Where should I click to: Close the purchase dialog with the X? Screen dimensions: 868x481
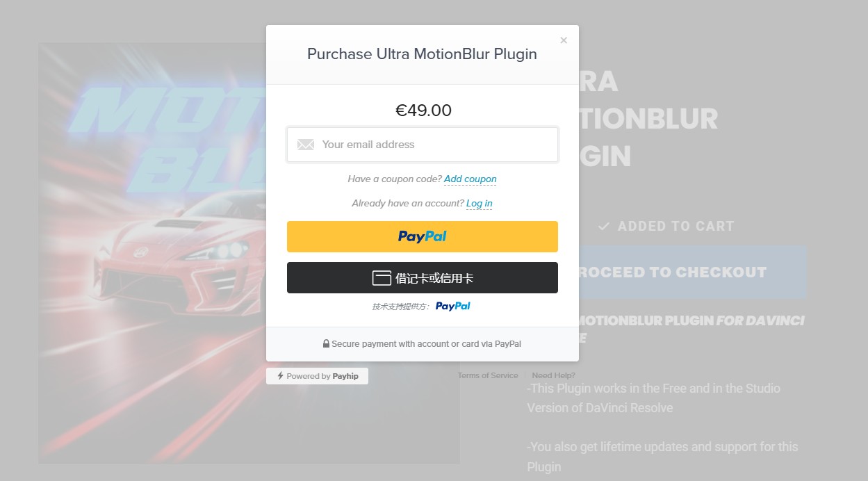click(x=564, y=40)
